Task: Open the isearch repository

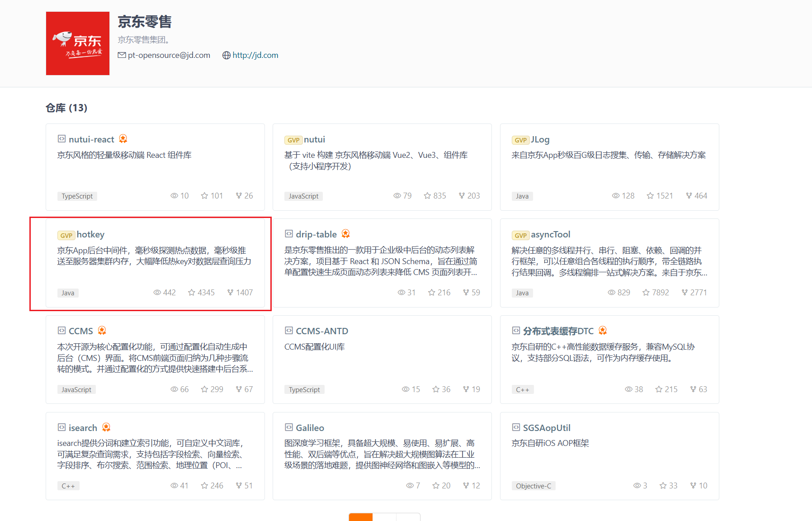Action: pyautogui.click(x=83, y=428)
